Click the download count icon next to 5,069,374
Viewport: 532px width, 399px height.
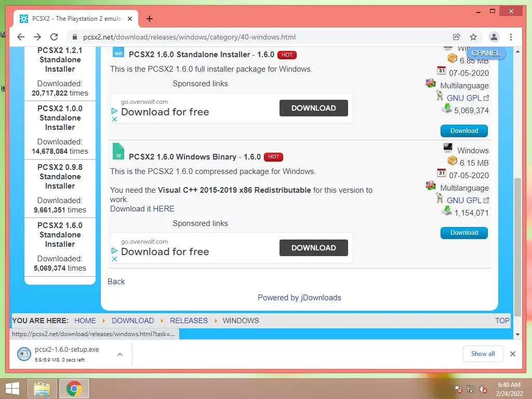(446, 108)
